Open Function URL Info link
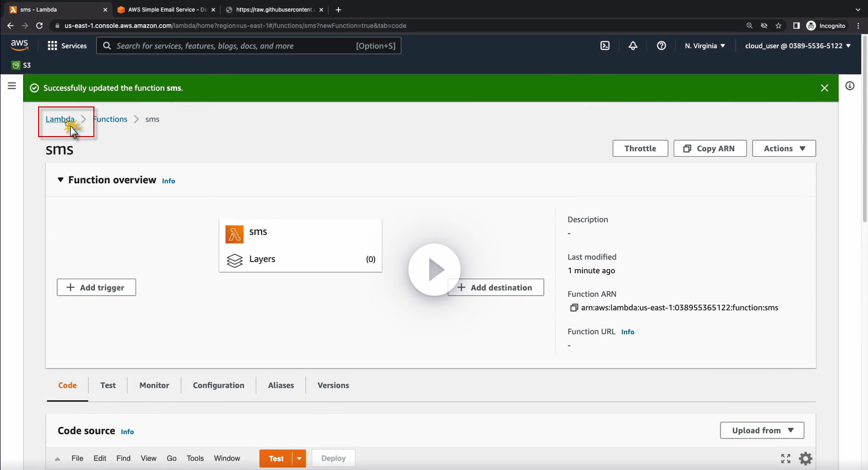 (x=628, y=332)
